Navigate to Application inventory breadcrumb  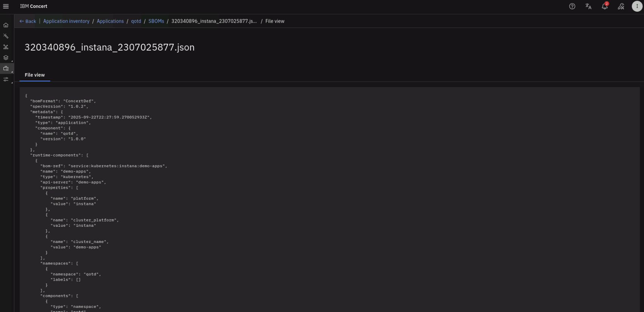pos(66,21)
